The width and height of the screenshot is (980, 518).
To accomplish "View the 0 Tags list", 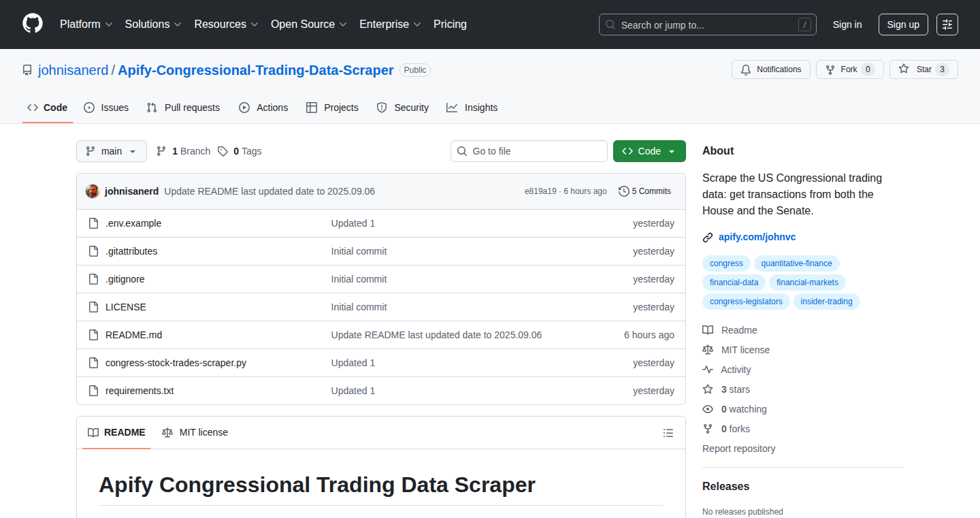I will (240, 151).
